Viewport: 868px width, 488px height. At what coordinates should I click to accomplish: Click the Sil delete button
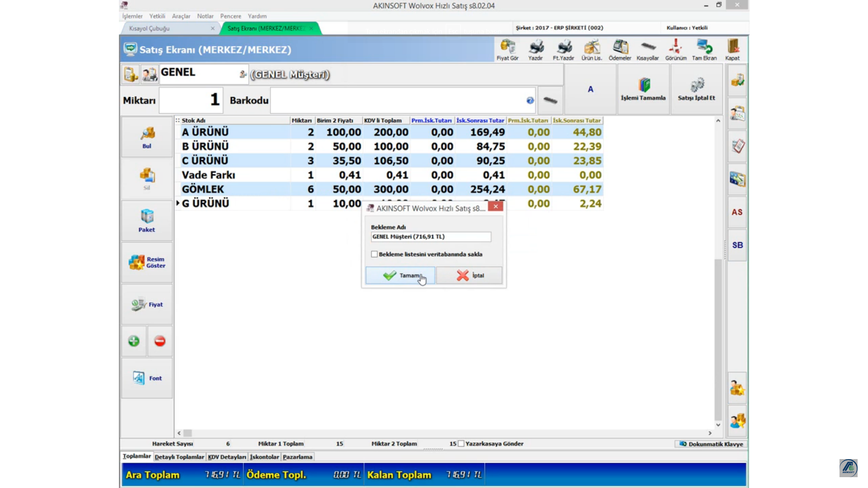click(x=147, y=179)
